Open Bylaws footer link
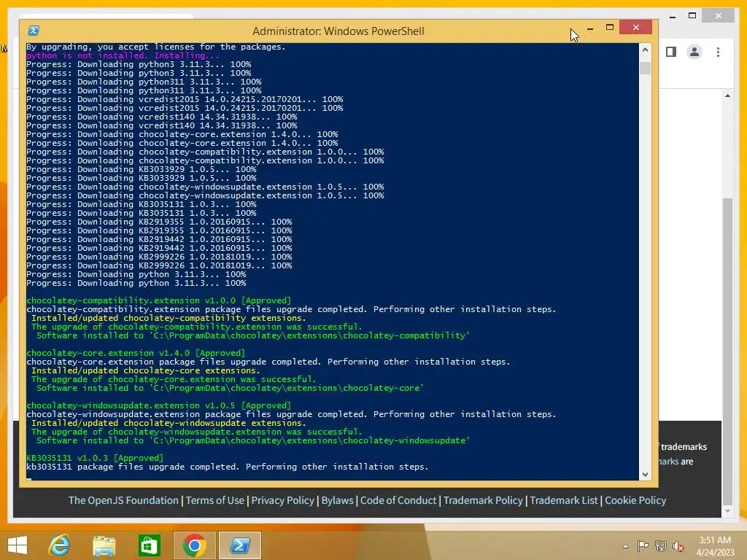Image resolution: width=747 pixels, height=560 pixels. (x=337, y=500)
